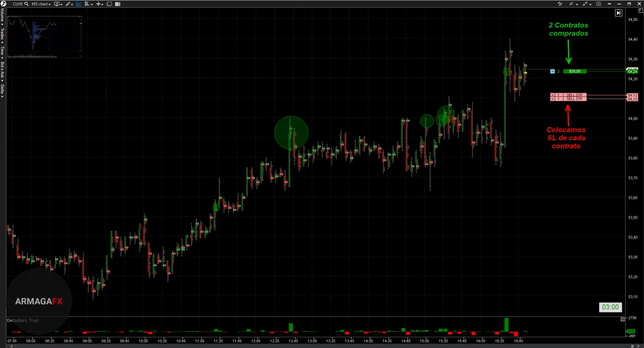Take a chart screenshot with camera icon
Viewport: 644px width, 348px height.
pyautogui.click(x=599, y=4)
